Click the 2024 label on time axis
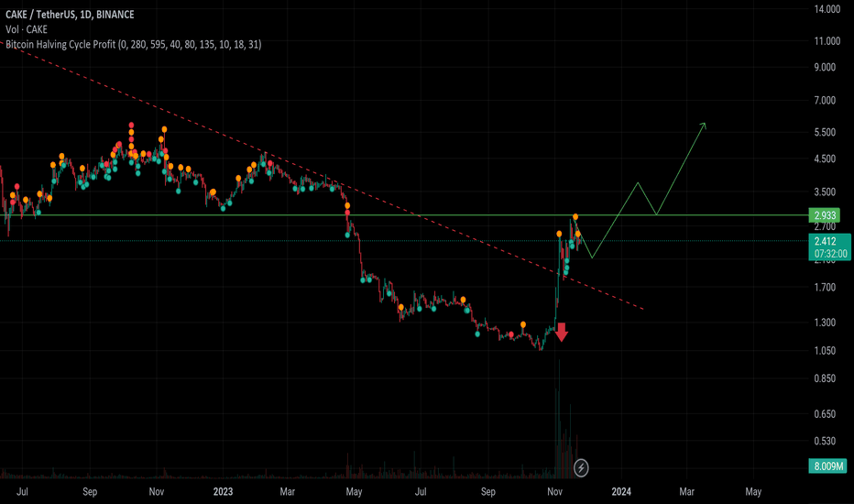Image resolution: width=854 pixels, height=504 pixels. point(622,492)
